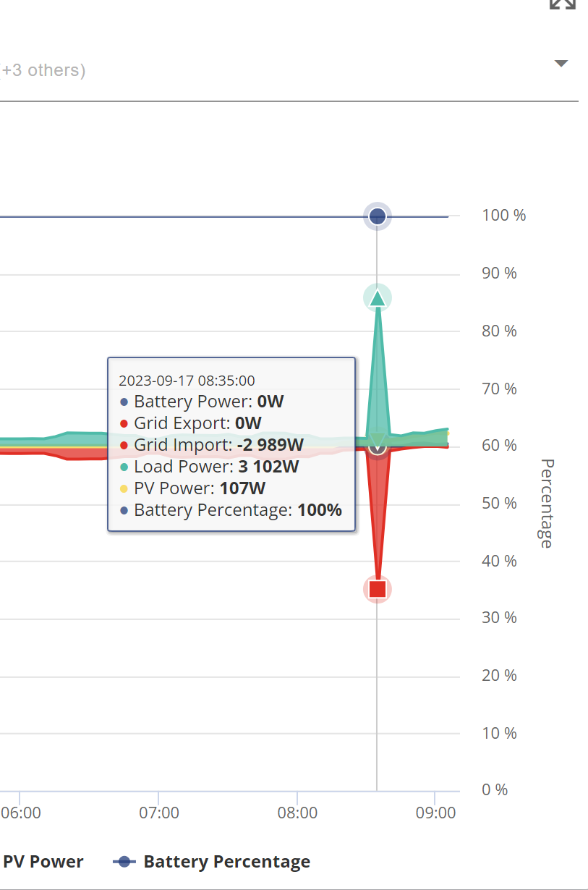Click the Grid Import tooltip row
This screenshot has height=890, width=588.
pos(211,445)
